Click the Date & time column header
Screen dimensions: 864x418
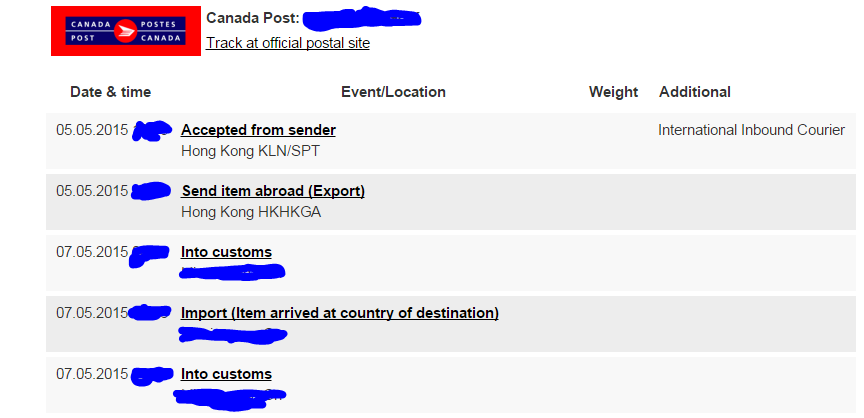coord(110,92)
